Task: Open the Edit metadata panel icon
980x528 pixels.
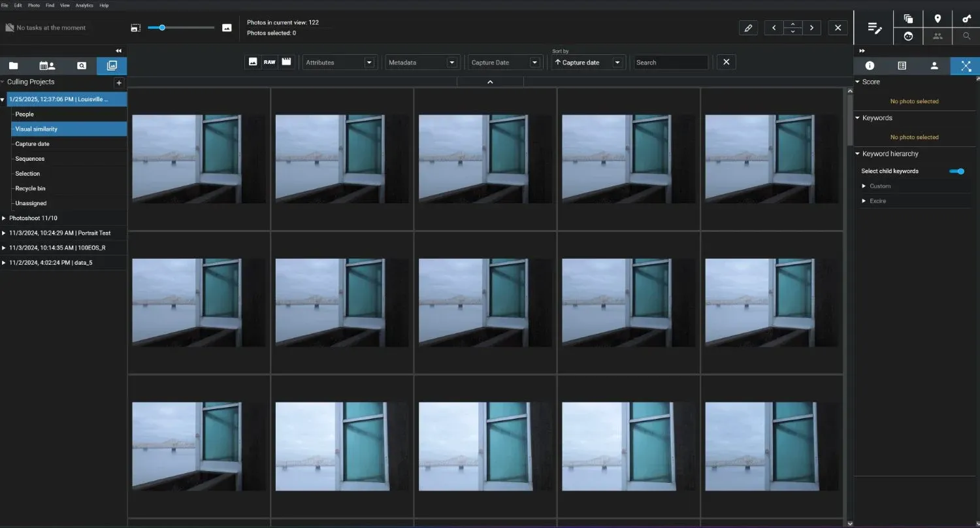Action: [x=875, y=27]
